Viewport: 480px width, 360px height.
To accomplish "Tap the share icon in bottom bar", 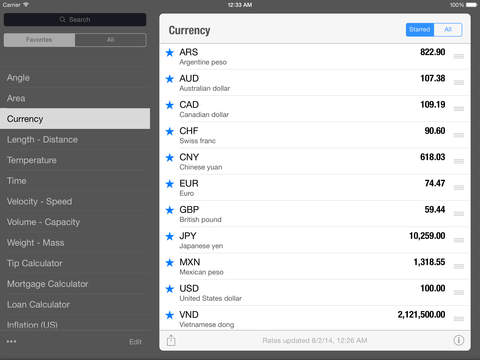I will (x=171, y=340).
